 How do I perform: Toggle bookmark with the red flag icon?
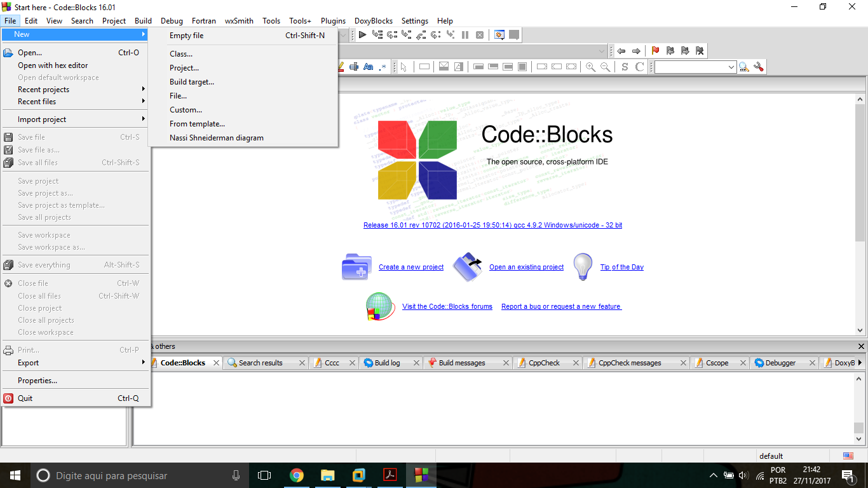point(656,51)
